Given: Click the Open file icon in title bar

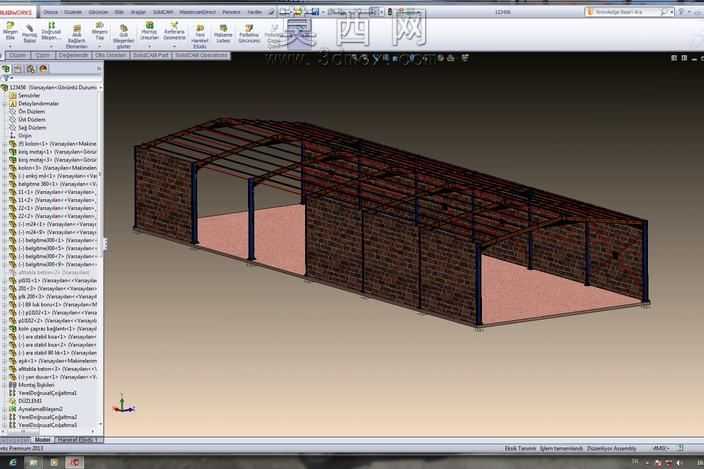Looking at the screenshot, I should [x=298, y=12].
